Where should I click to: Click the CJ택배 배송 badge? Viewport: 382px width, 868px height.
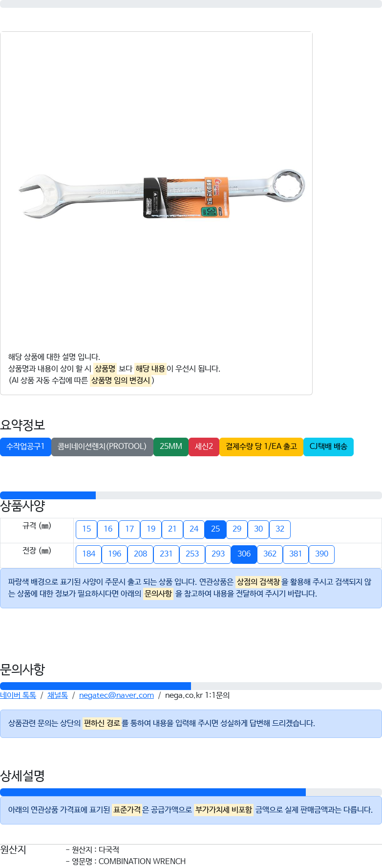328,446
